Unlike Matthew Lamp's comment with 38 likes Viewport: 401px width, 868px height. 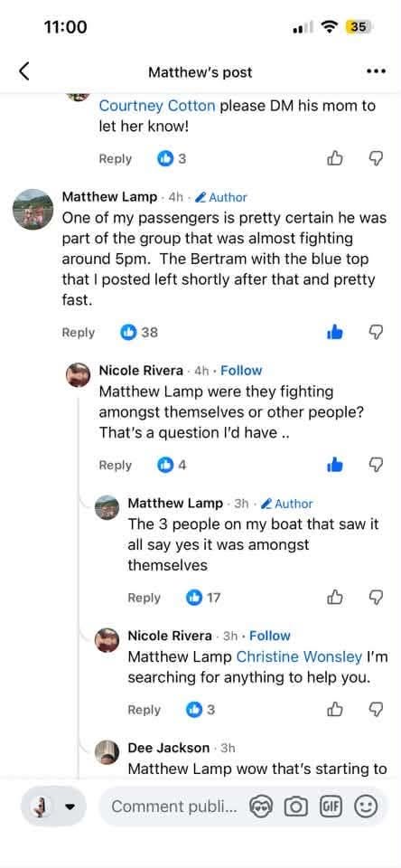click(335, 332)
